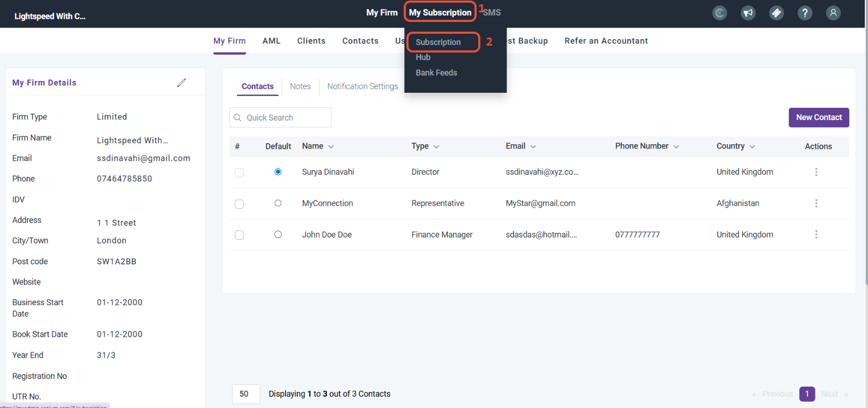
Task: Click the ticket icon in top bar
Action: pyautogui.click(x=776, y=13)
